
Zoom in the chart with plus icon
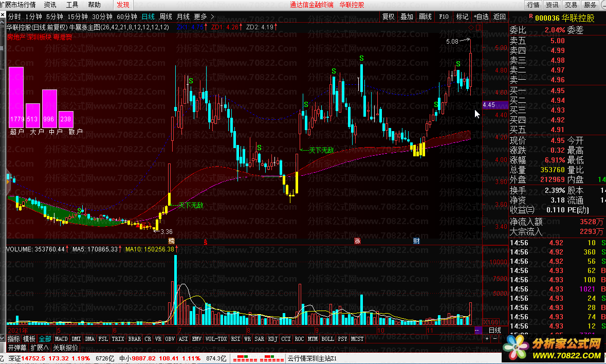(x=487, y=339)
